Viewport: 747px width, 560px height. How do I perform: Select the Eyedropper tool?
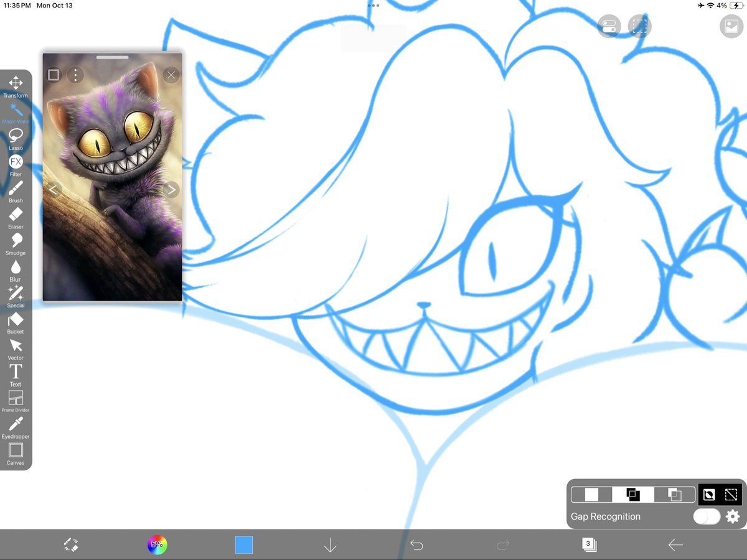(x=16, y=427)
